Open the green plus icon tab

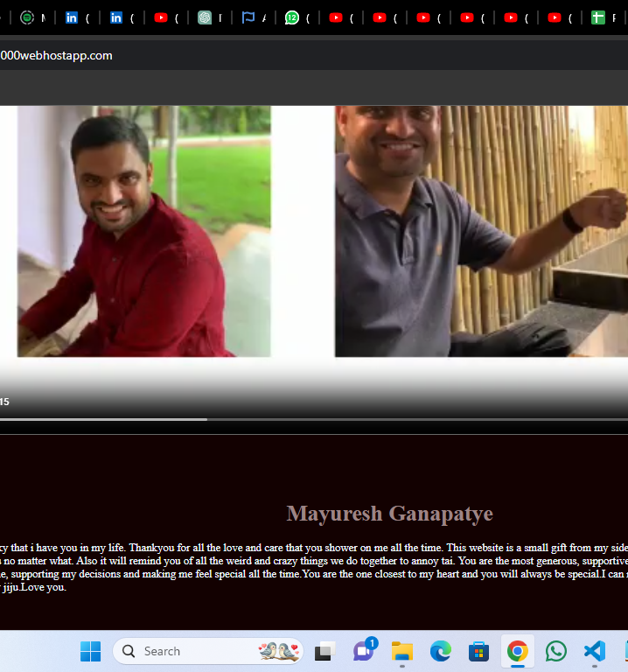604,17
